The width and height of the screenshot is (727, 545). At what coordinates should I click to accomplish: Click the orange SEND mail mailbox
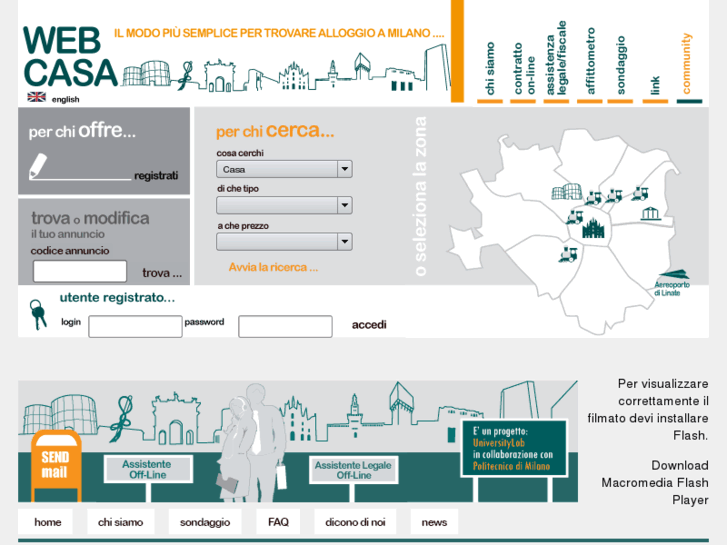56,465
